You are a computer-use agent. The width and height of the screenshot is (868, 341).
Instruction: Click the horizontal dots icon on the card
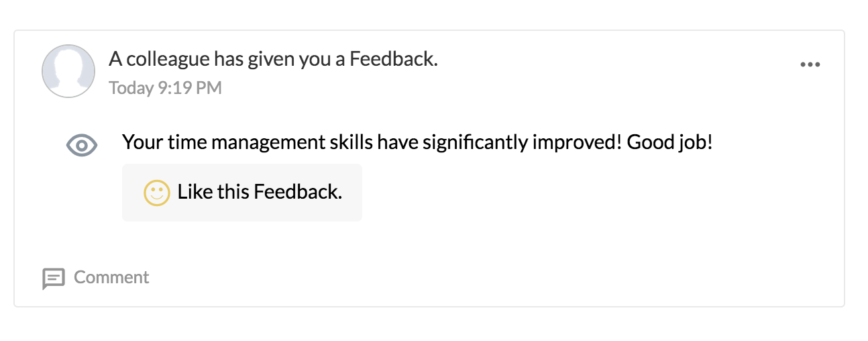click(810, 65)
